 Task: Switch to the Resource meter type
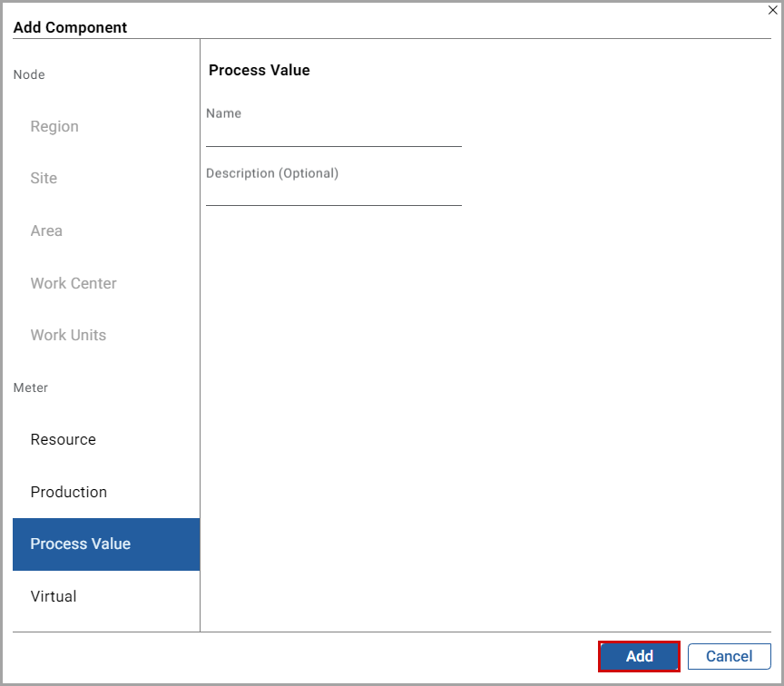pos(64,439)
